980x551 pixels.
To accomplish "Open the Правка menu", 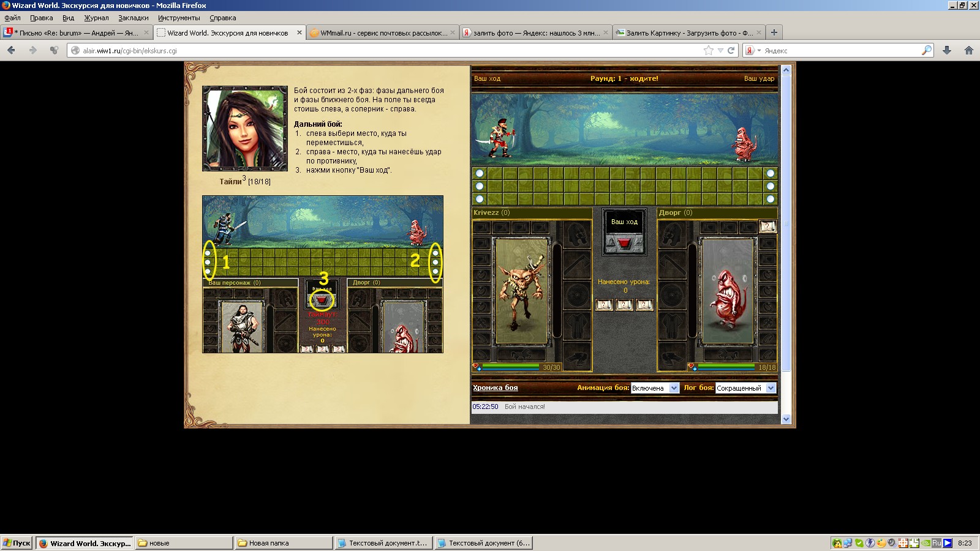I will click(42, 18).
